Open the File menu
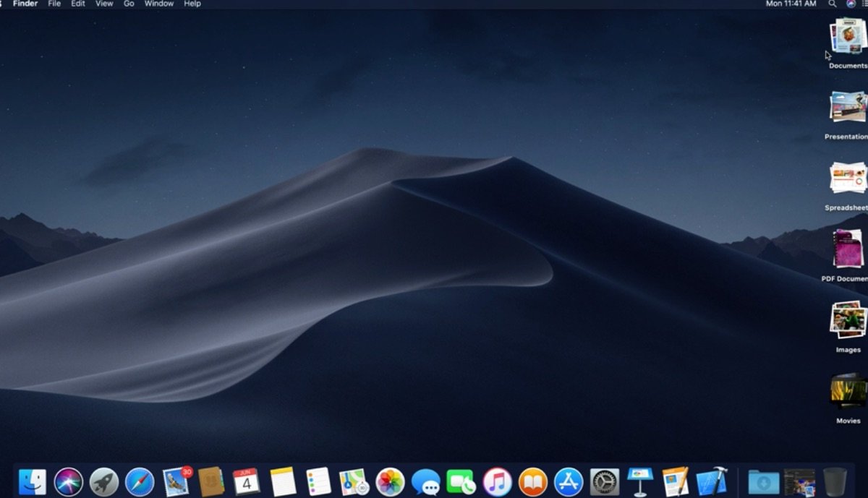Image resolution: width=868 pixels, height=498 pixels. tap(54, 4)
